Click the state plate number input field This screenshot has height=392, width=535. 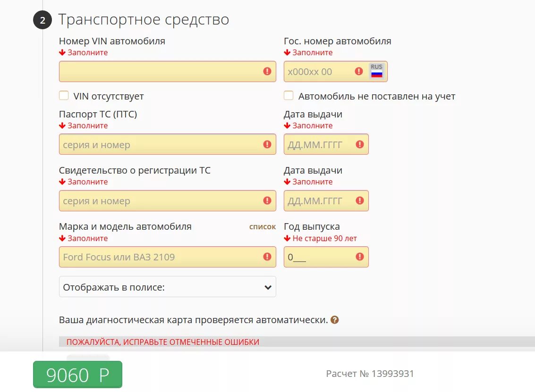(335, 71)
